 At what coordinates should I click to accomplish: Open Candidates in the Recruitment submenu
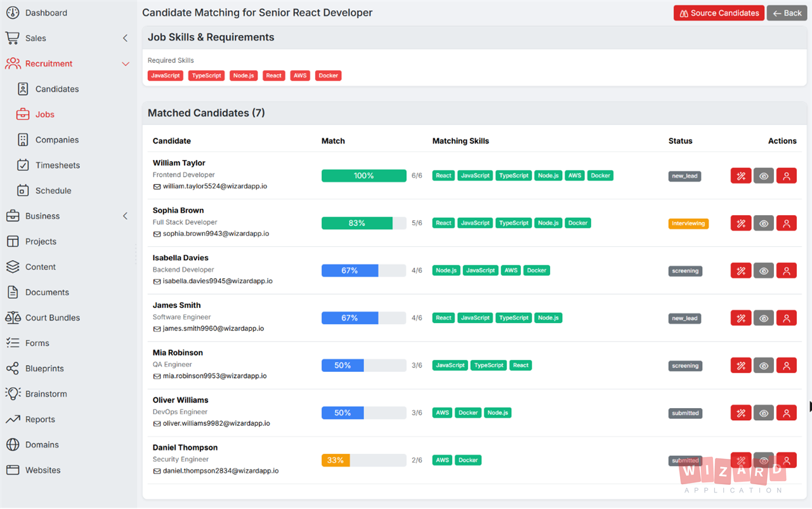[57, 89]
